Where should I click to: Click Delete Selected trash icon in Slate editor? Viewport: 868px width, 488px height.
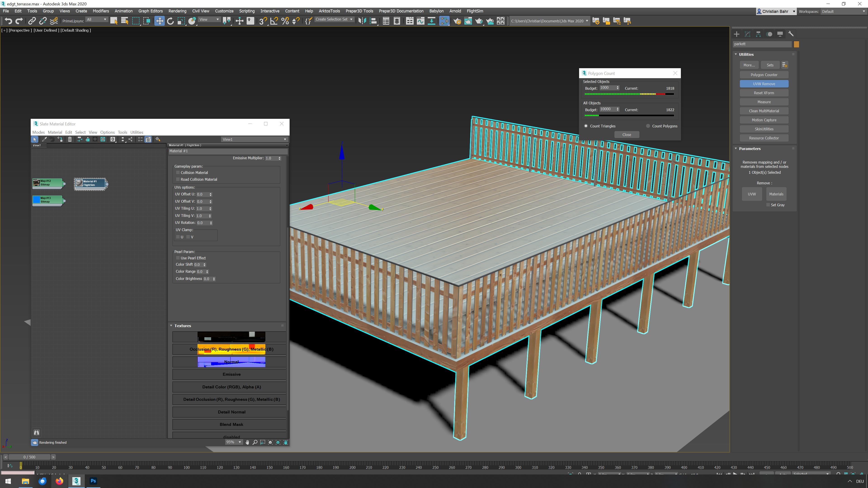pyautogui.click(x=70, y=139)
